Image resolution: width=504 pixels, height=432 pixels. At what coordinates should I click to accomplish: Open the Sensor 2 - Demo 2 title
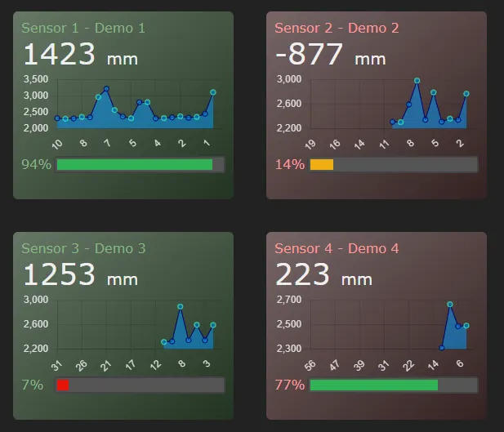point(337,28)
